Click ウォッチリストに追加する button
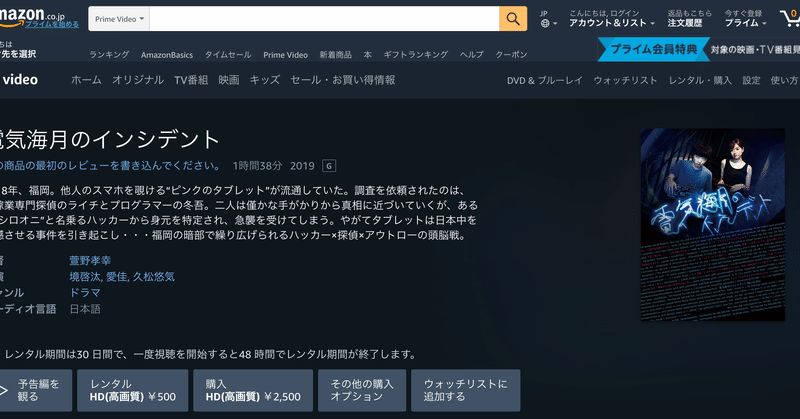The image size is (800, 419). pyautogui.click(x=466, y=390)
